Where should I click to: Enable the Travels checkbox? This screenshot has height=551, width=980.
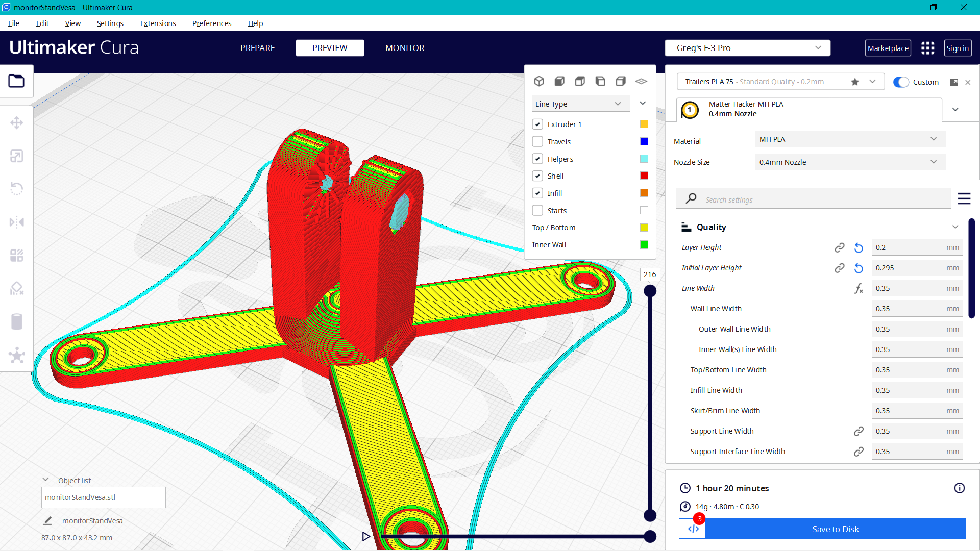coord(537,141)
